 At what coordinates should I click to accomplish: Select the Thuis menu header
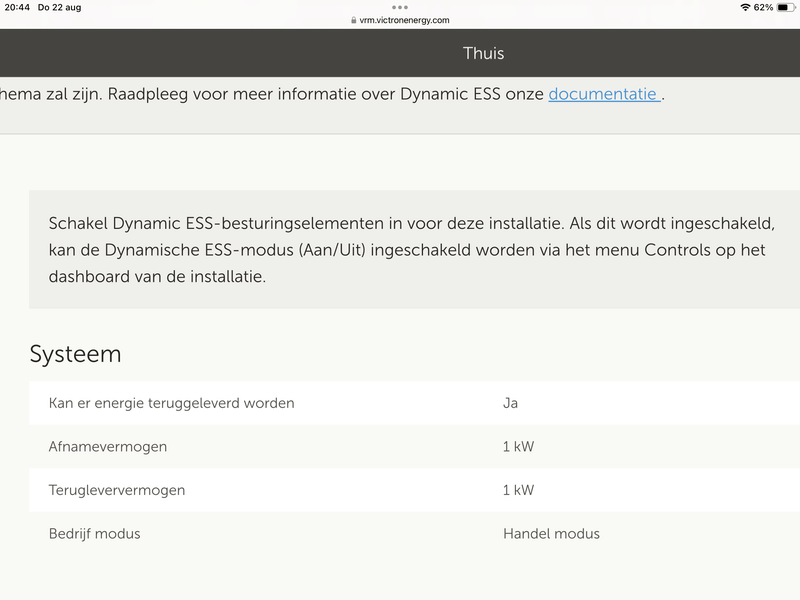(x=484, y=53)
